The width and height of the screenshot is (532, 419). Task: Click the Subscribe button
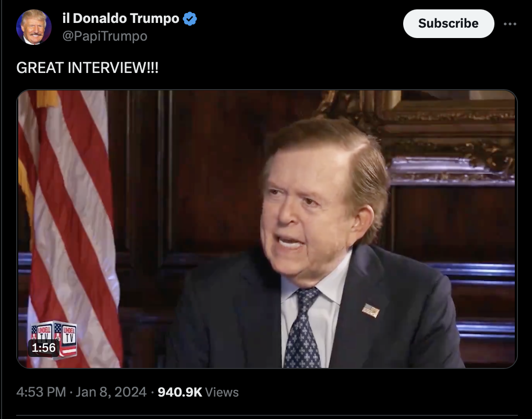[448, 24]
